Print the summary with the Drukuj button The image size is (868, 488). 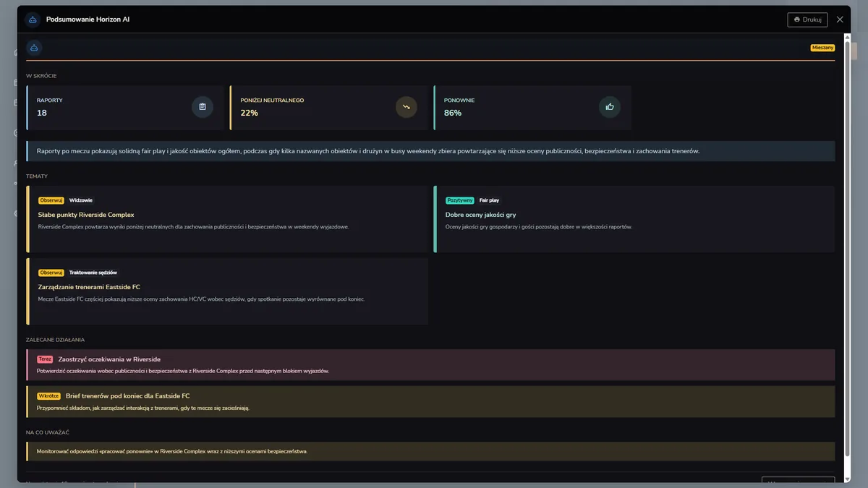click(807, 20)
